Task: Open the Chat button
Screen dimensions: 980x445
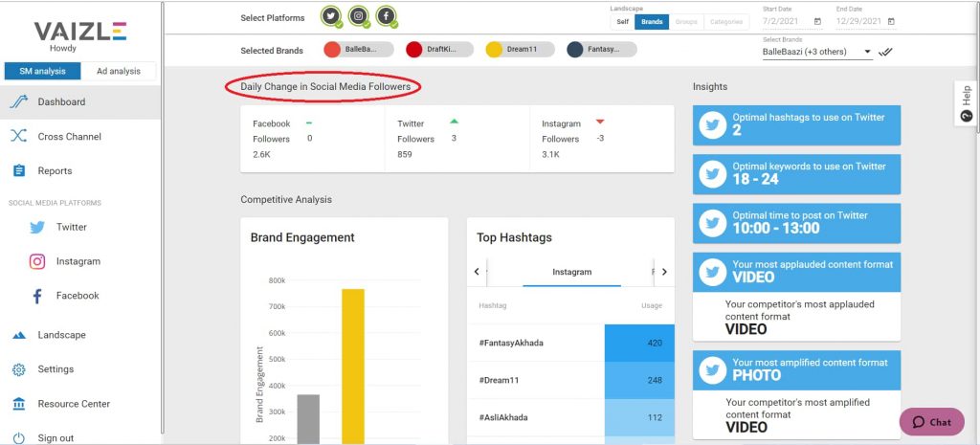Action: tap(932, 422)
